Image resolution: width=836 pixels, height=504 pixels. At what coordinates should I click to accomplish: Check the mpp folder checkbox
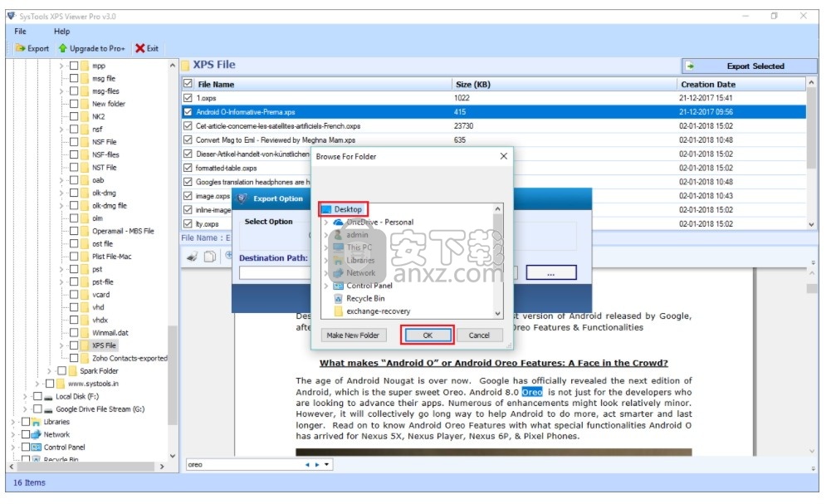point(74,66)
